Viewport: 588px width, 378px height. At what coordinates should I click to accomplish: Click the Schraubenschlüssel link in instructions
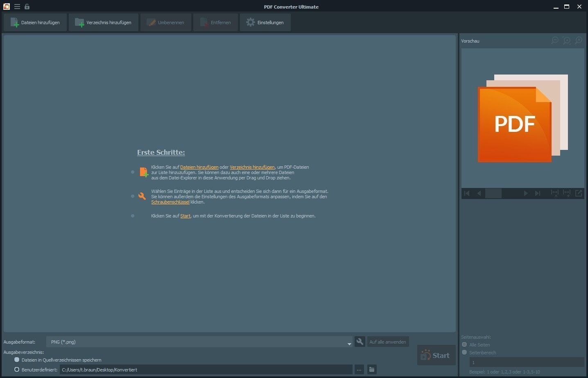[170, 202]
